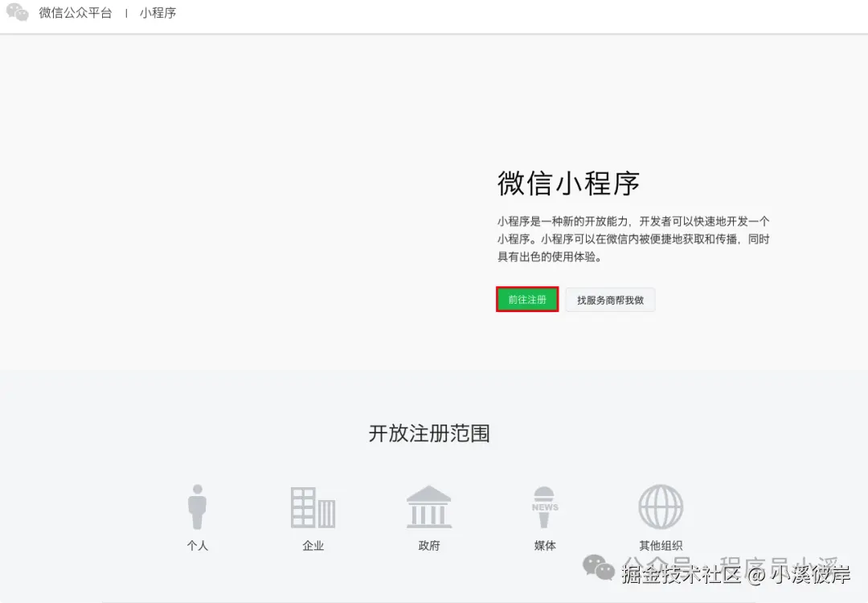This screenshot has width=868, height=603.
Task: Open the 其他组织 registration category
Action: click(x=661, y=545)
